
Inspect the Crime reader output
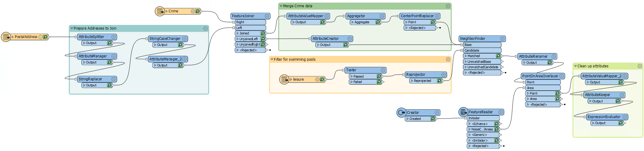coord(198,11)
